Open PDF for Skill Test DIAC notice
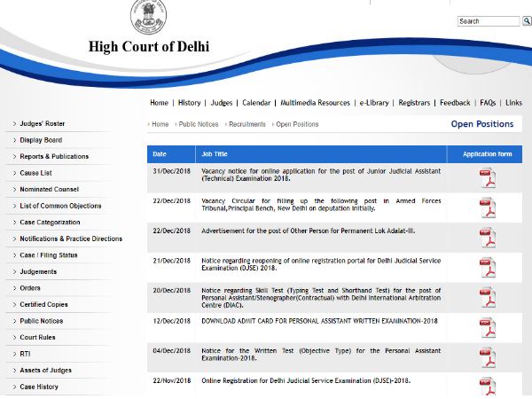This screenshot has width=532, height=399. [x=488, y=298]
